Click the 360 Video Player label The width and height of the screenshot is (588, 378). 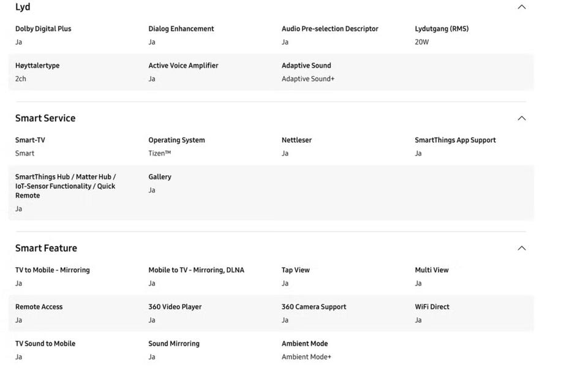175,307
